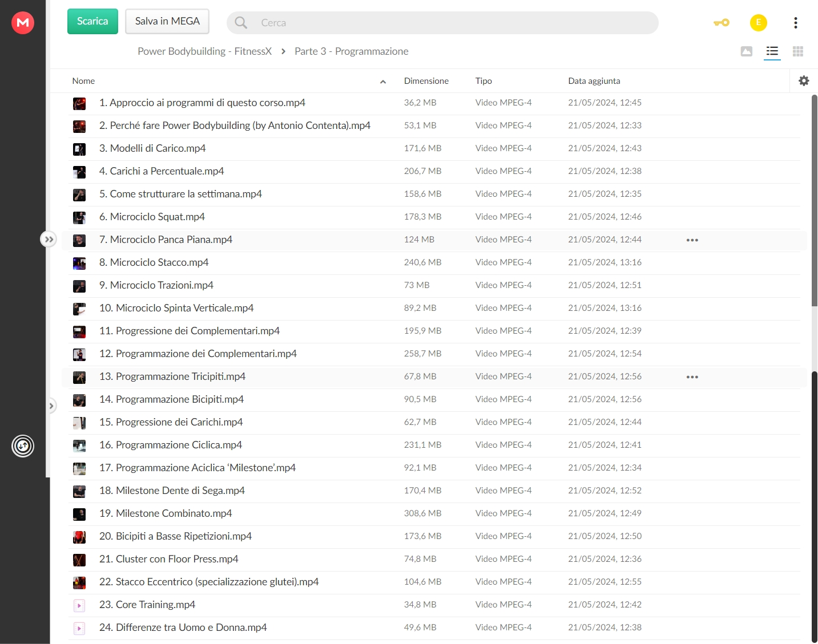The width and height of the screenshot is (818, 644).
Task: Switch to grid view toggle
Action: pyautogui.click(x=798, y=51)
